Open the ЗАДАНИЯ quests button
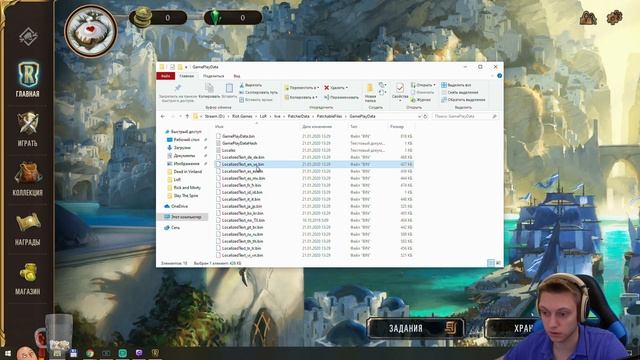The height and width of the screenshot is (360, 640). pyautogui.click(x=416, y=328)
